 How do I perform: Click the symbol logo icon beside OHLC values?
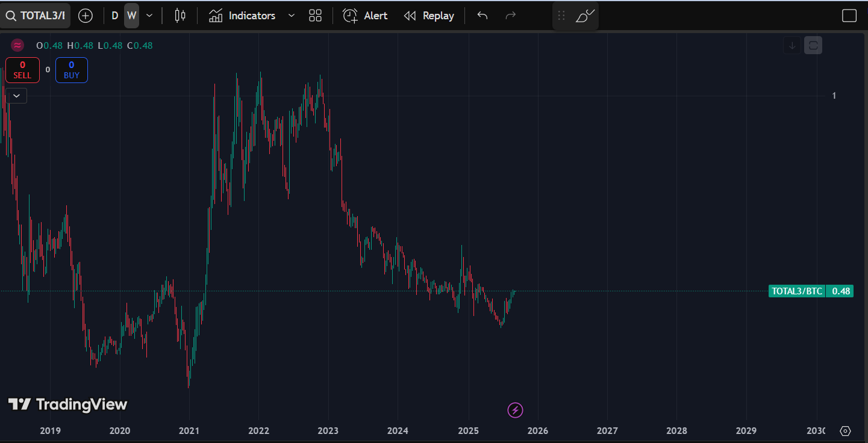tap(17, 45)
